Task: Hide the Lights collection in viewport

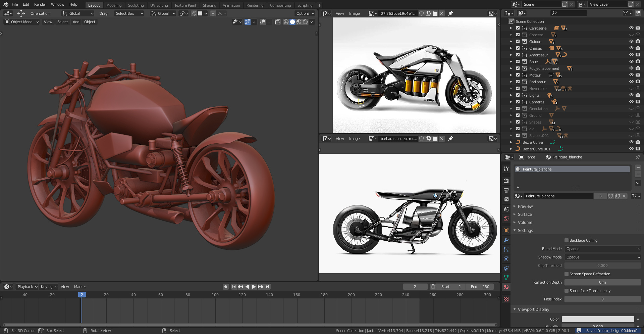Action: tap(631, 95)
